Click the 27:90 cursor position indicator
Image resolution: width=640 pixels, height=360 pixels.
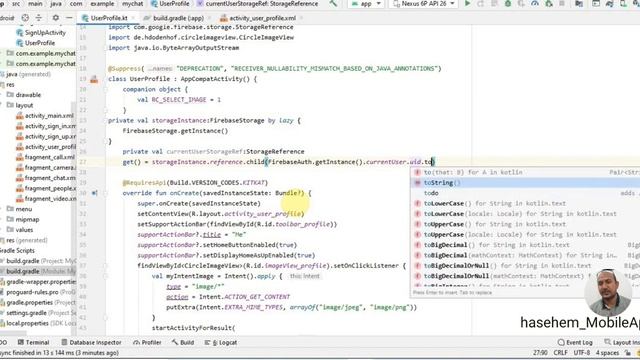(x=540, y=353)
